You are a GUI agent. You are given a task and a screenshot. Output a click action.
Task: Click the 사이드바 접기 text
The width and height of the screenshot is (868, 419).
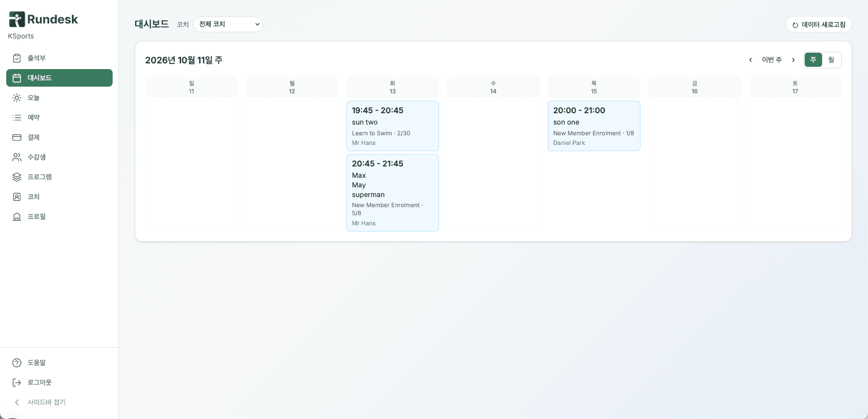pyautogui.click(x=46, y=403)
